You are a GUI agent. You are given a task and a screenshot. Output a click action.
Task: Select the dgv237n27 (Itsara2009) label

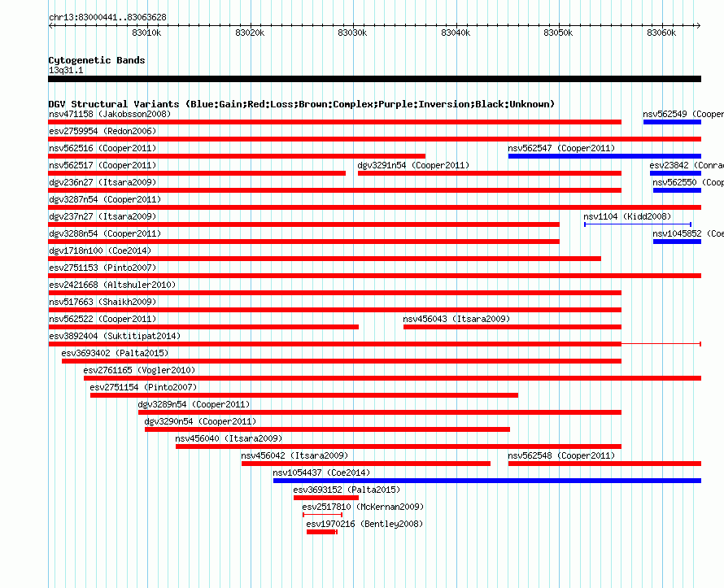tap(102, 216)
